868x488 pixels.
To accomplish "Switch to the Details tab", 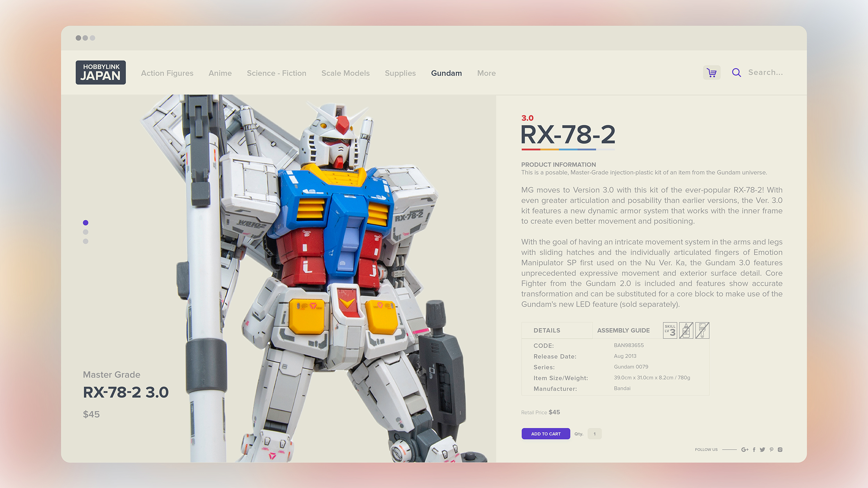I will (557, 330).
